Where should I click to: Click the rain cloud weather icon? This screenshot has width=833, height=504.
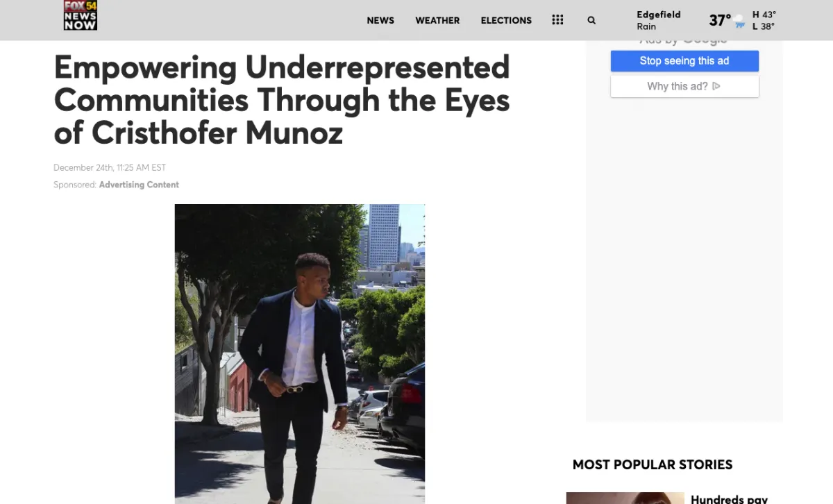point(740,22)
